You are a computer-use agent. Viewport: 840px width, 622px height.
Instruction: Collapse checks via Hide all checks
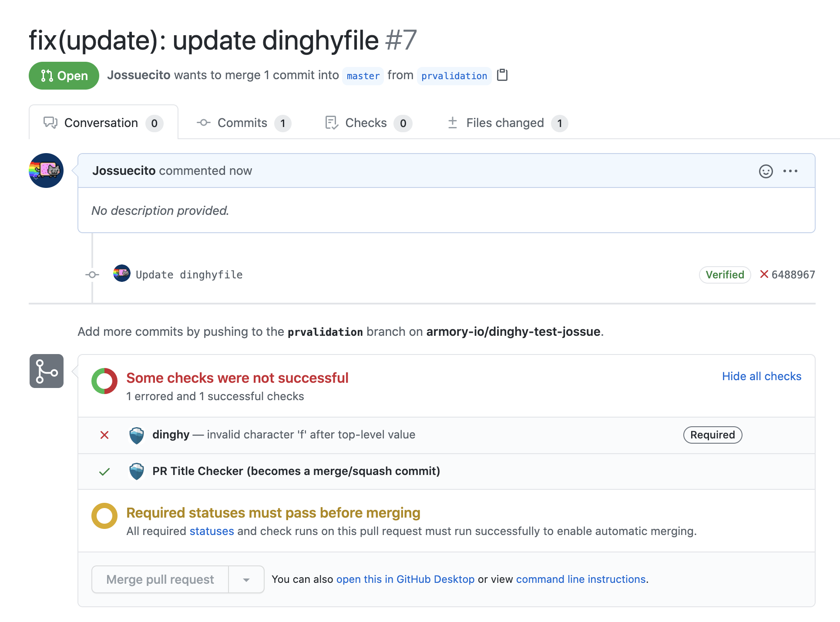(761, 376)
